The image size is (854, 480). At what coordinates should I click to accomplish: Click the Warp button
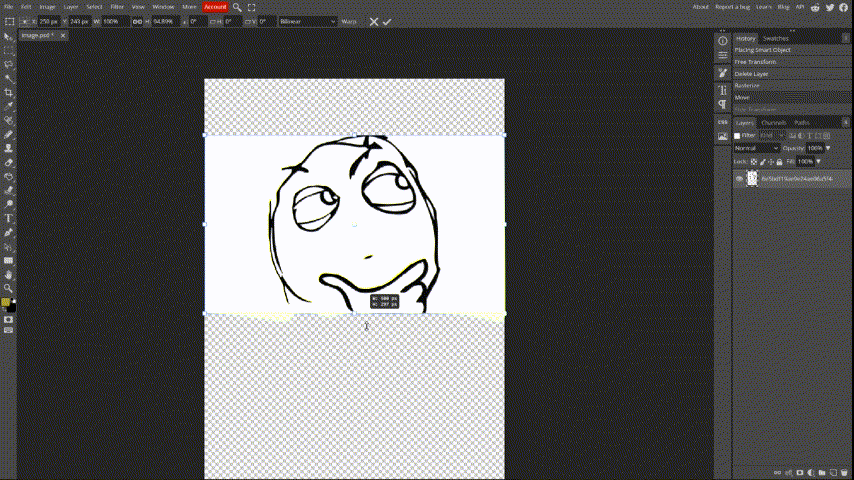[x=349, y=21]
